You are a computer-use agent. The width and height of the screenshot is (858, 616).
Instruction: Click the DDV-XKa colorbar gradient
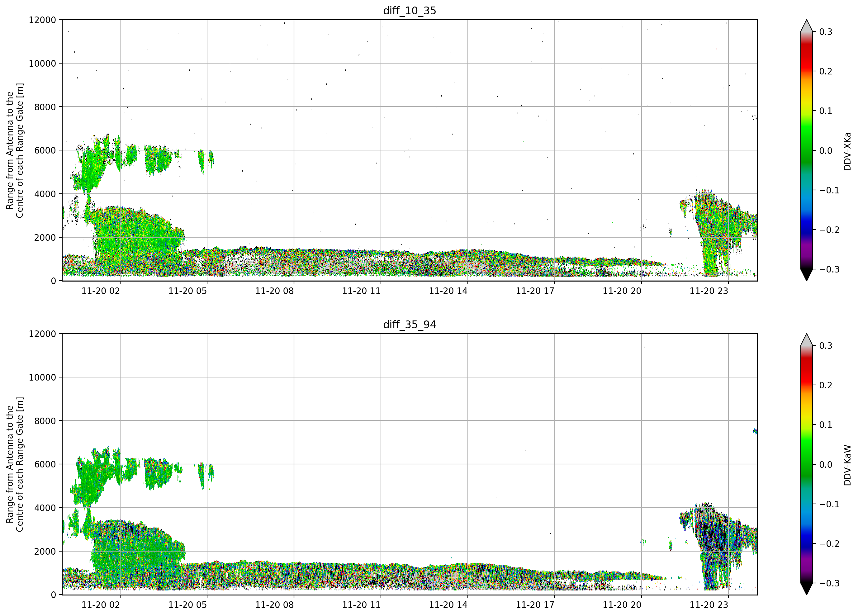(x=807, y=150)
